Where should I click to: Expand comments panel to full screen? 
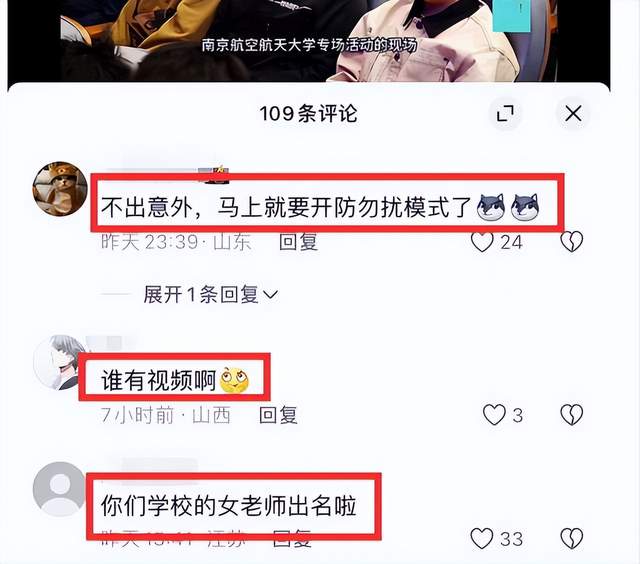coord(505,113)
